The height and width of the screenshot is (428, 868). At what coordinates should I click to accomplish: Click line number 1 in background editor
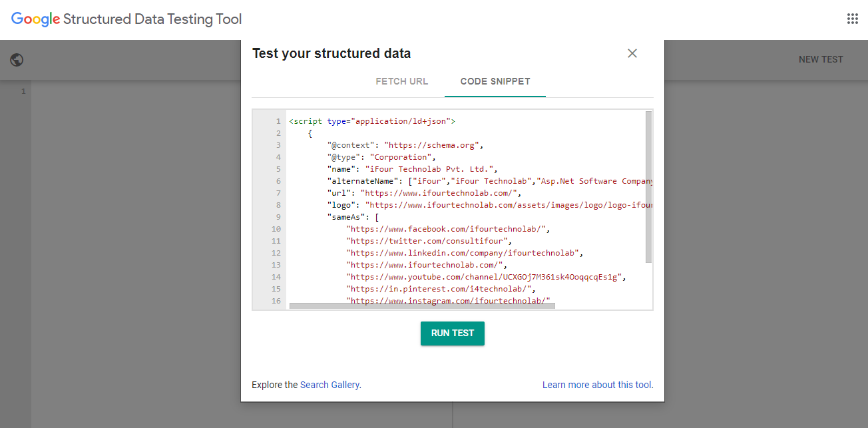pyautogui.click(x=23, y=91)
